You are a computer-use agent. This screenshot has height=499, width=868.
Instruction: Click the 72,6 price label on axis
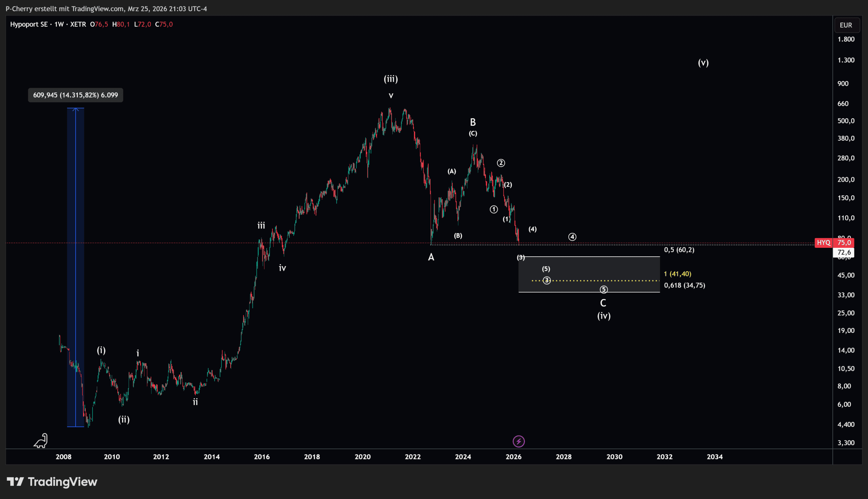click(844, 252)
